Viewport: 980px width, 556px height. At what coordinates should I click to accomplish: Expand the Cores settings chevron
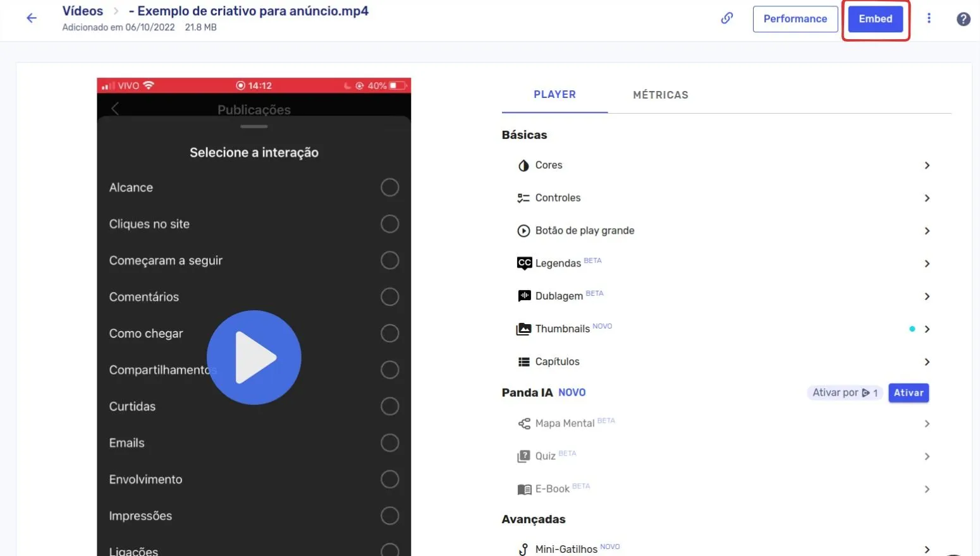(x=927, y=166)
